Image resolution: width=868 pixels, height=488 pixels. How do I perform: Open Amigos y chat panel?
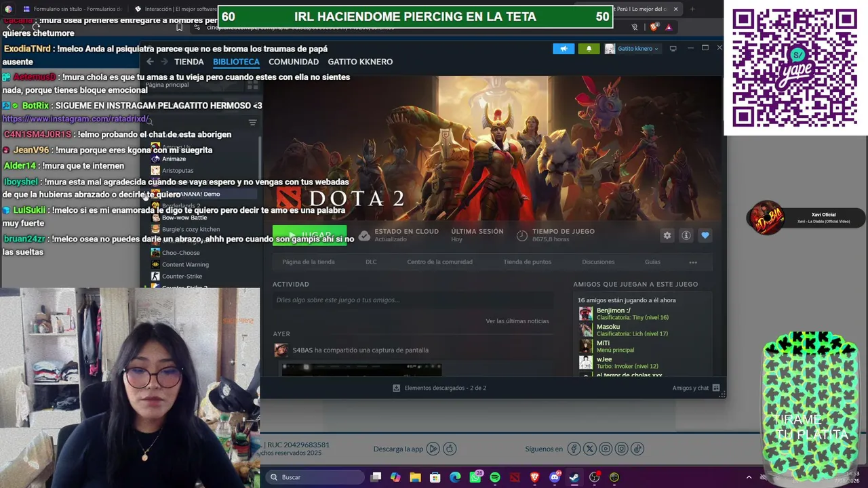pos(696,388)
